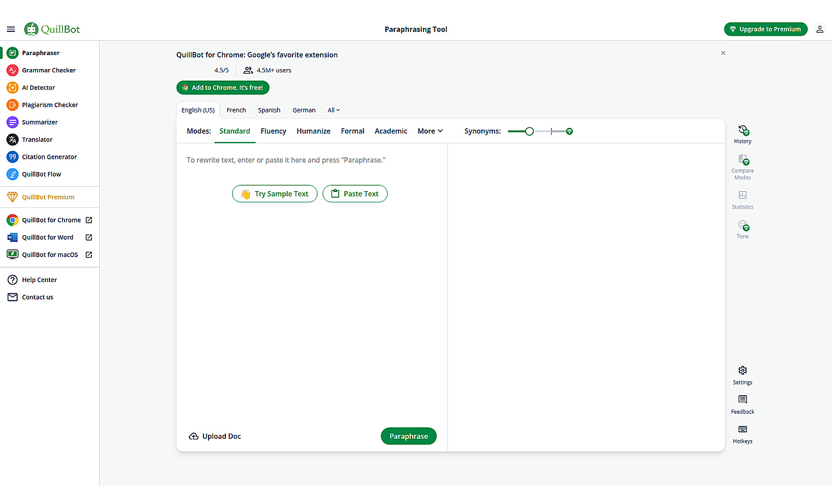Image resolution: width=832 pixels, height=504 pixels.
Task: Click the 4.5/5 rating text
Action: 221,70
